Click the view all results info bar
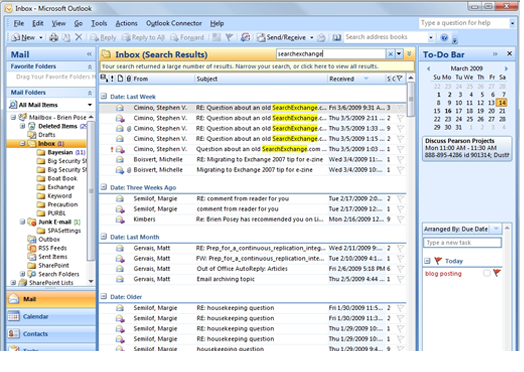 pos(257,66)
